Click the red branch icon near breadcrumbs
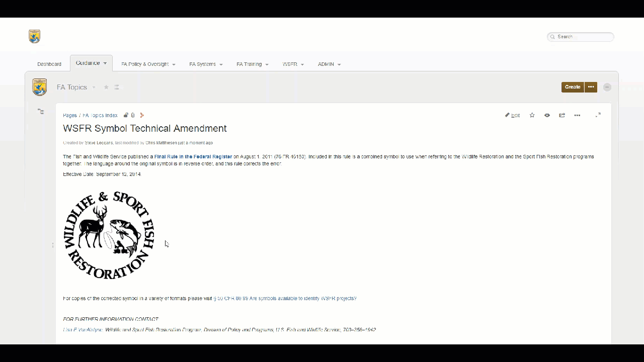This screenshot has width=644, height=362. tap(142, 115)
